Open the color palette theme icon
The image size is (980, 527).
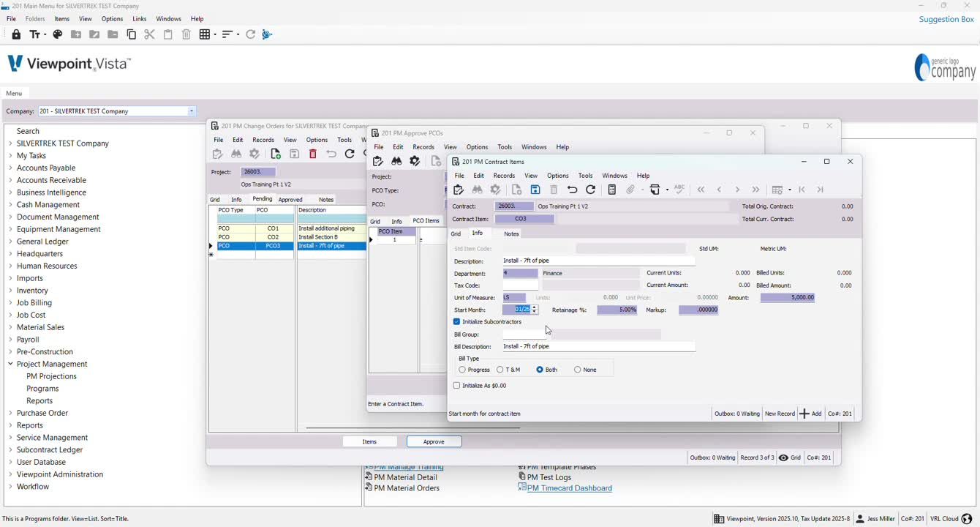[x=58, y=34]
